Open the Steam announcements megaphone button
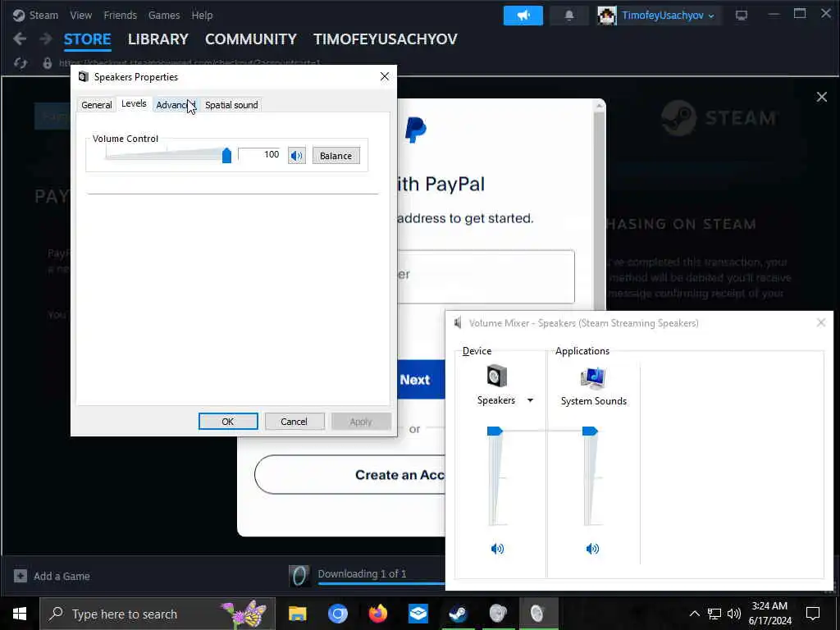This screenshot has height=630, width=840. coord(523,16)
